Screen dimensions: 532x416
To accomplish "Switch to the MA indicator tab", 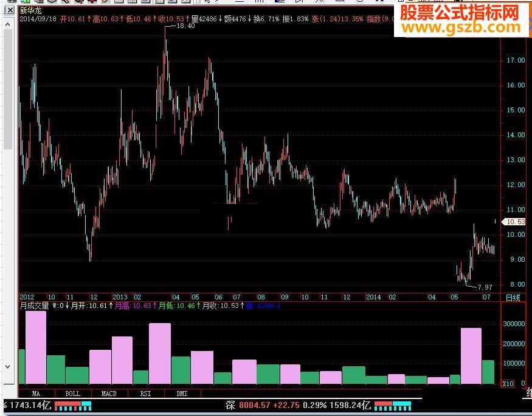I will (x=36, y=394).
